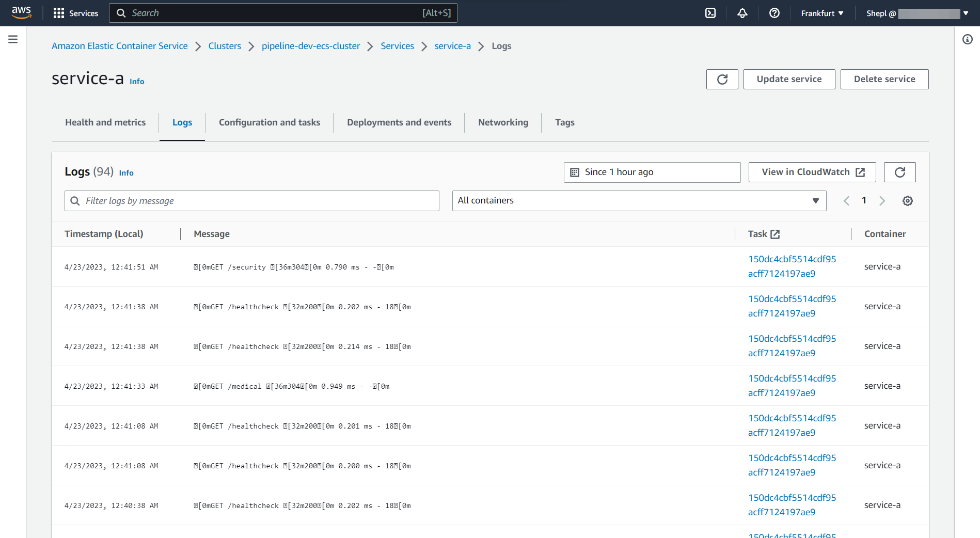Open log table preferences gear
This screenshot has height=538, width=980.
[x=907, y=201]
